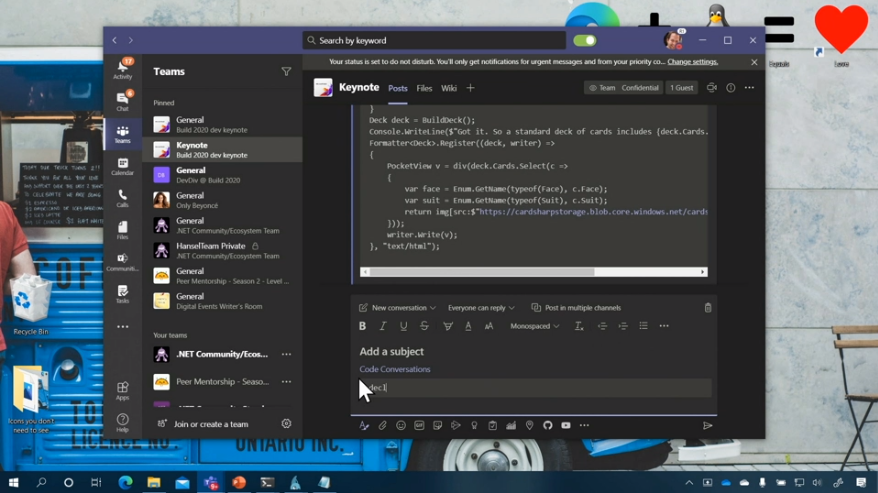Show more formatting options ellipsis
Viewport: 878px width, 493px height.
[664, 326]
